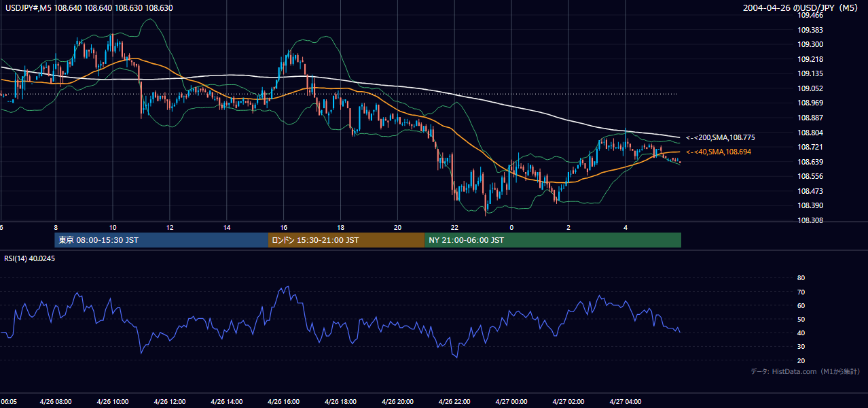Select the 40 SMA 108.694 label
Screen dimensions: 868x408
[719, 152]
